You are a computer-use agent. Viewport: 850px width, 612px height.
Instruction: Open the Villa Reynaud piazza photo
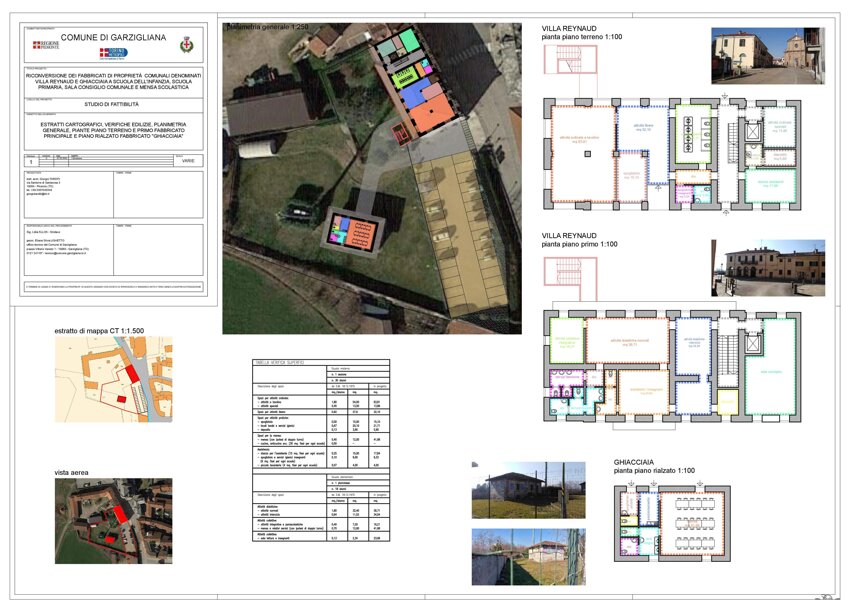767,267
